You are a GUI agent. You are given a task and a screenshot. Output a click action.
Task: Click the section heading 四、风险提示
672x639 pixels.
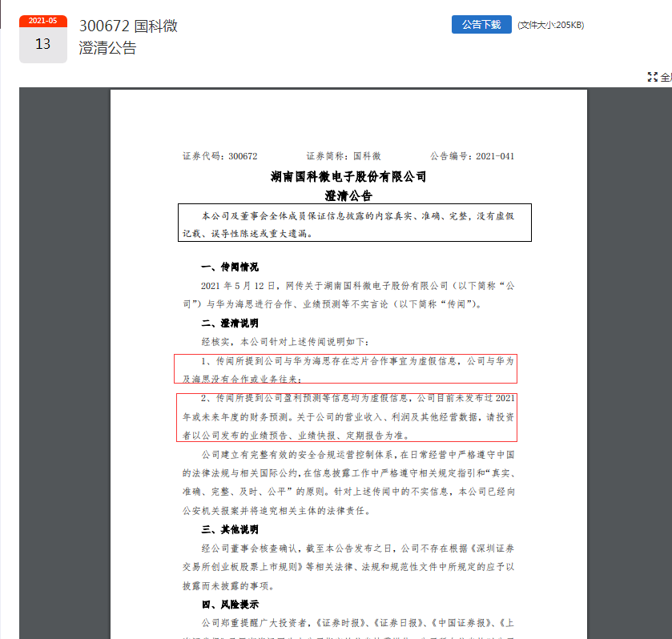[229, 604]
